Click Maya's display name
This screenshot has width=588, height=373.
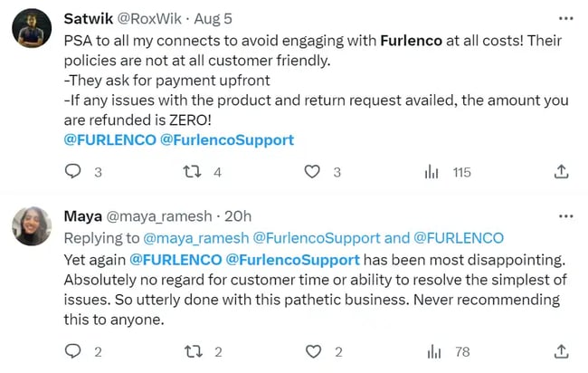pos(83,216)
